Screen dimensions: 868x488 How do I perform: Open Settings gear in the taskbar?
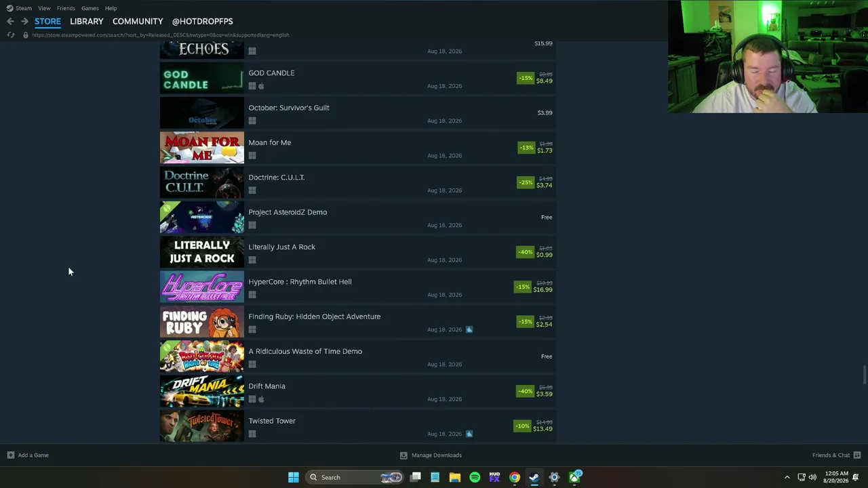pos(554,477)
